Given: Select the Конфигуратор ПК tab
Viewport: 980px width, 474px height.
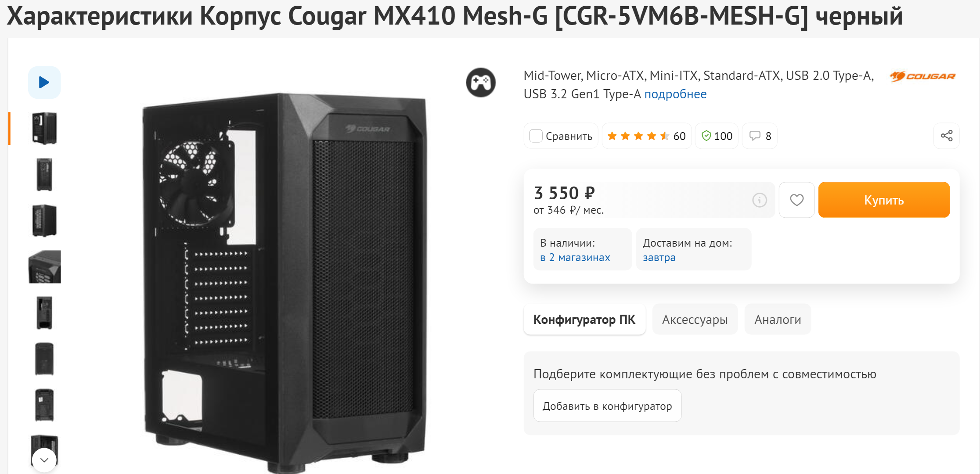Looking at the screenshot, I should (x=584, y=320).
